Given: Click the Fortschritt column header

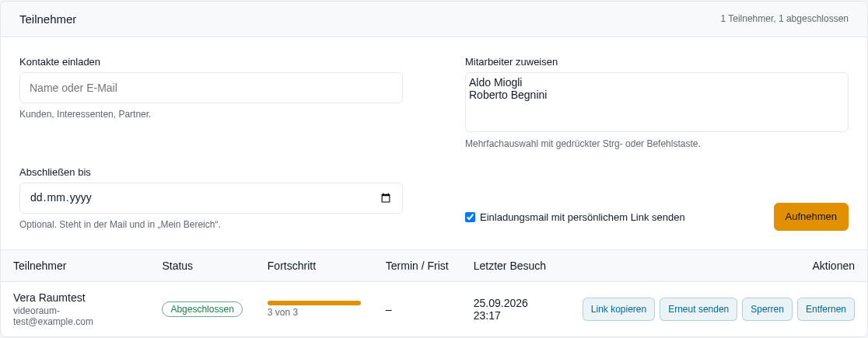Looking at the screenshot, I should 291,266.
